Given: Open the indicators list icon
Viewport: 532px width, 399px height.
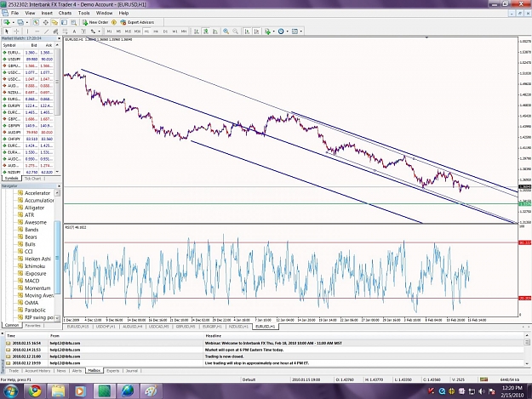Looking at the screenshot, I should pyautogui.click(x=267, y=31).
